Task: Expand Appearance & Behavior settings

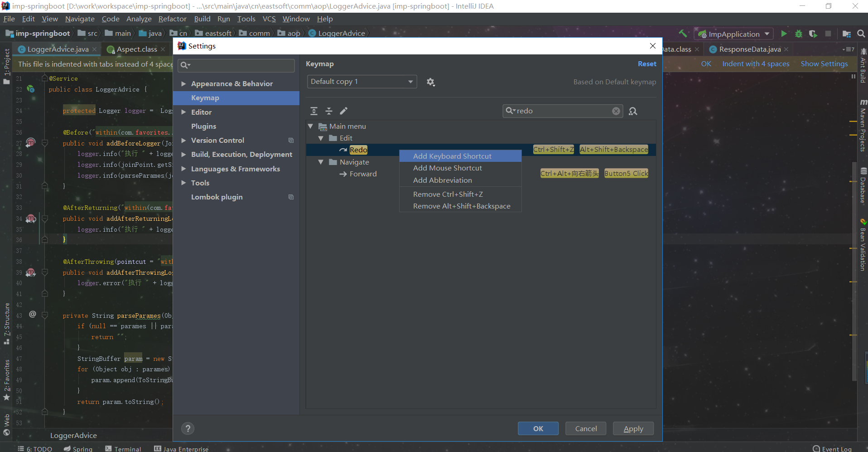Action: coord(183,84)
